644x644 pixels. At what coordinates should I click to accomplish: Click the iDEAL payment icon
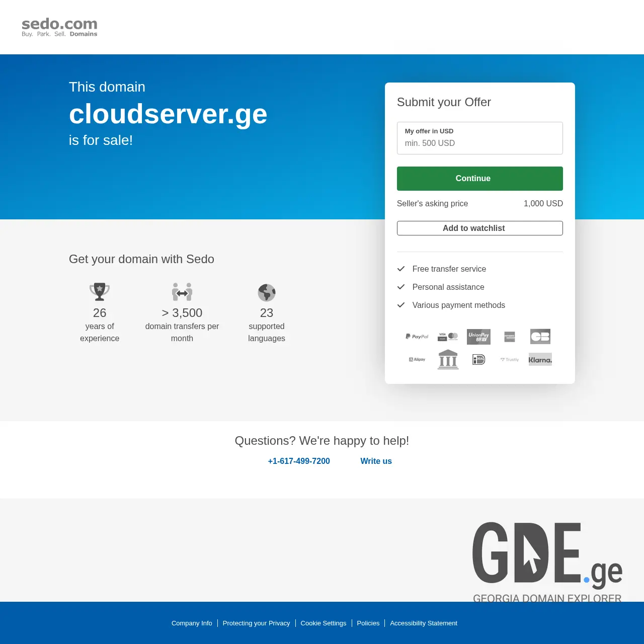coord(478,359)
